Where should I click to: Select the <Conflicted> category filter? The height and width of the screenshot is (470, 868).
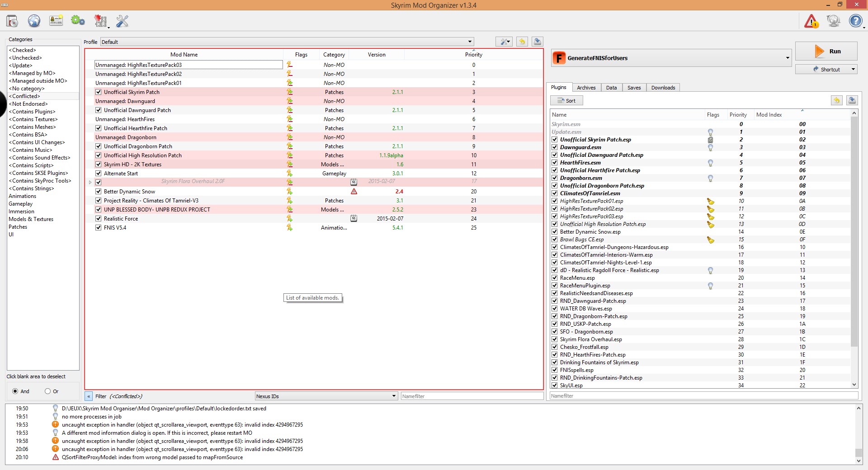click(x=43, y=96)
